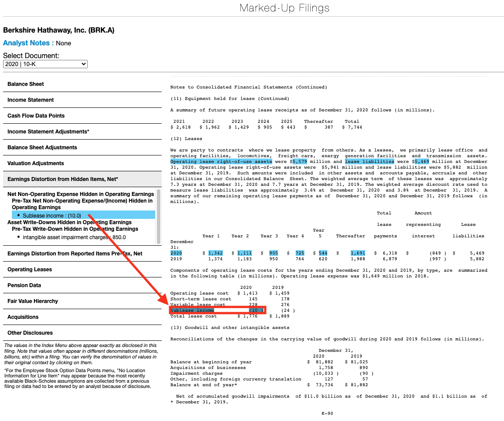Click highlighted 'lease liabilities' text
504x421 pixels.
coord(370,162)
